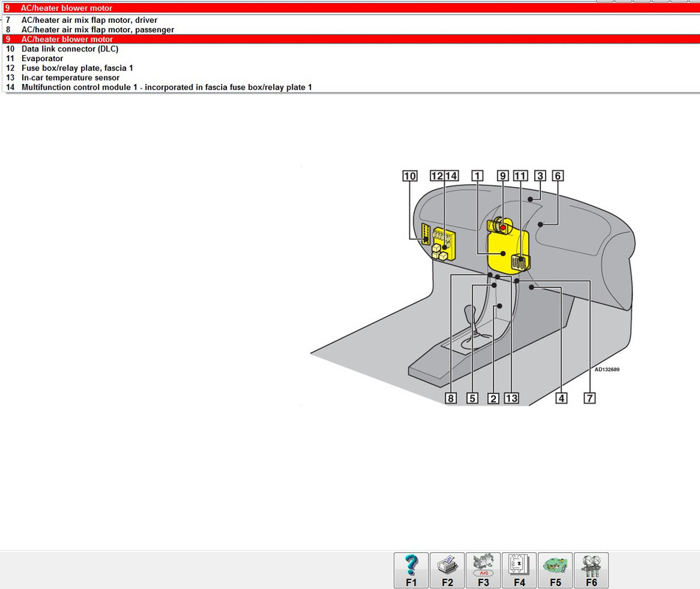Click callout number 1 on the diagram
Viewport: 700px width, 589px height.
477,176
